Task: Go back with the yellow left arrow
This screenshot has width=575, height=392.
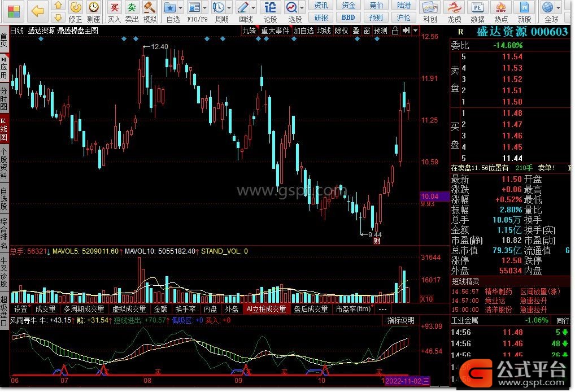Action: click(x=38, y=11)
